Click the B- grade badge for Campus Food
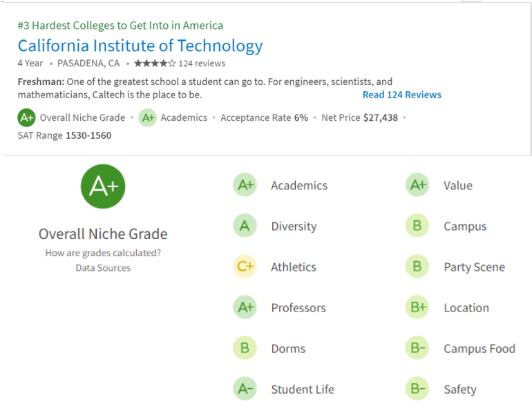532x413 pixels. 417,348
